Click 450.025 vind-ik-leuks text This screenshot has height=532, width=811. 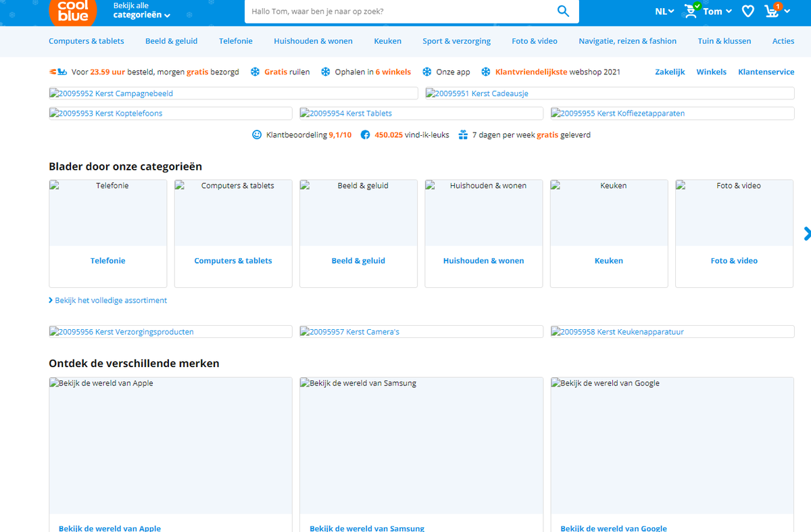[x=412, y=135]
